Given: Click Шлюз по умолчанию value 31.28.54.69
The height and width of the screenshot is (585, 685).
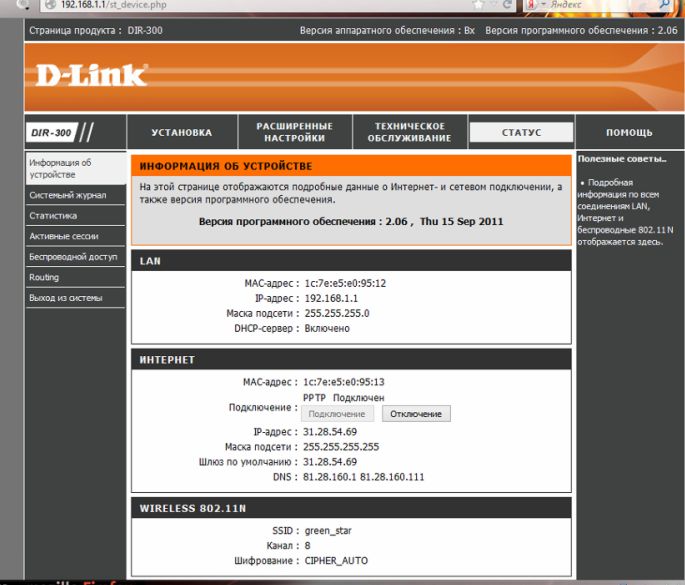Looking at the screenshot, I should click(x=330, y=462).
